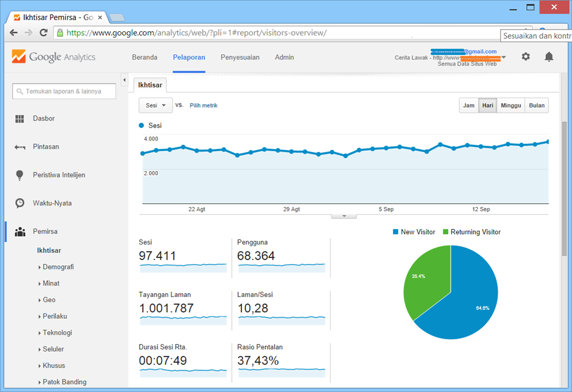Screen dimensions: 572x392
Task: Open Dasbor in the sidebar
Action: (44, 118)
